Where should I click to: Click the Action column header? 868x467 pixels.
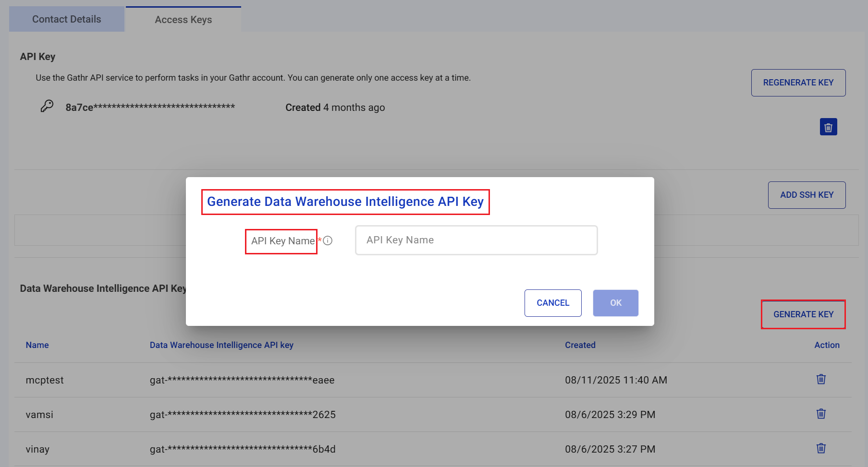[x=827, y=345]
